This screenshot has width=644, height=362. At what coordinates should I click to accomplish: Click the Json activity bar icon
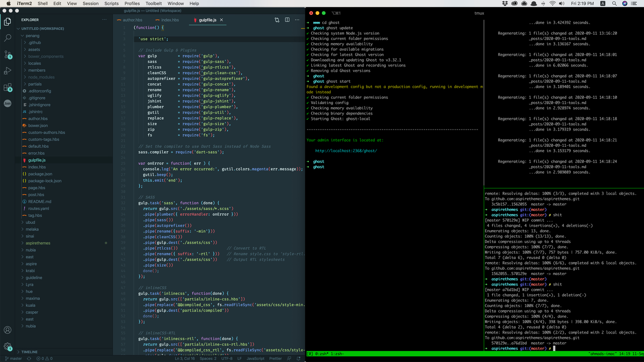(x=8, y=103)
